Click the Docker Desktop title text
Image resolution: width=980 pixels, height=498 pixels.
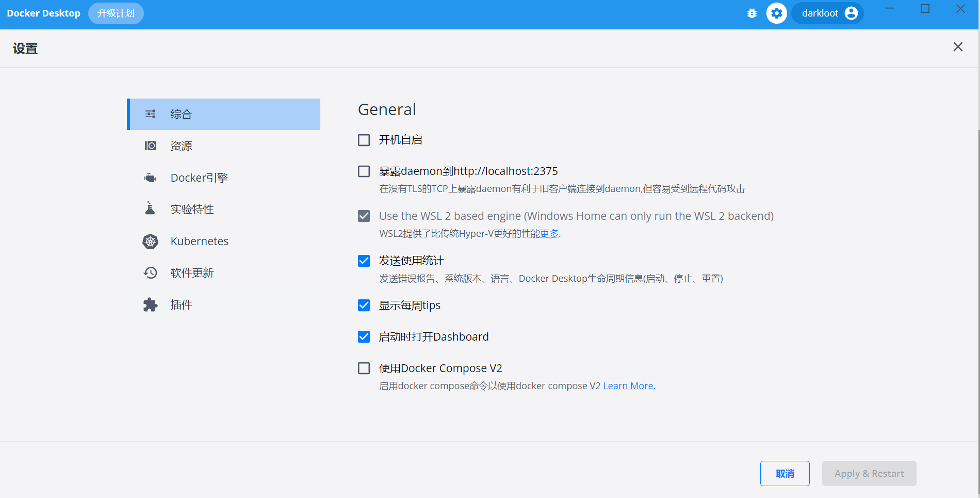tap(44, 13)
